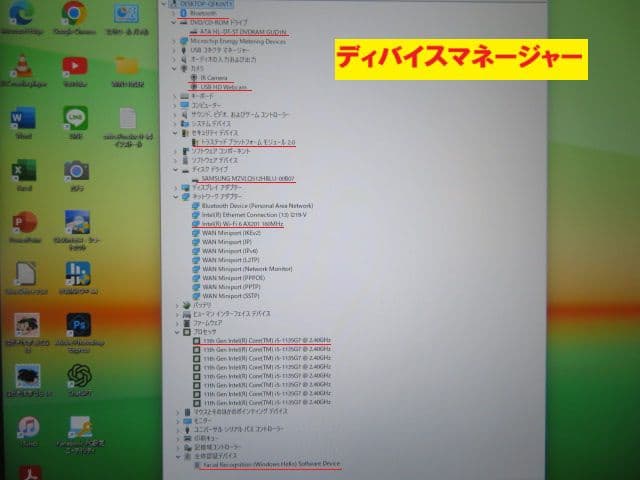The image size is (640, 480).
Task: Collapse the 生体認証デバイス category arrow
Action: 178,456
